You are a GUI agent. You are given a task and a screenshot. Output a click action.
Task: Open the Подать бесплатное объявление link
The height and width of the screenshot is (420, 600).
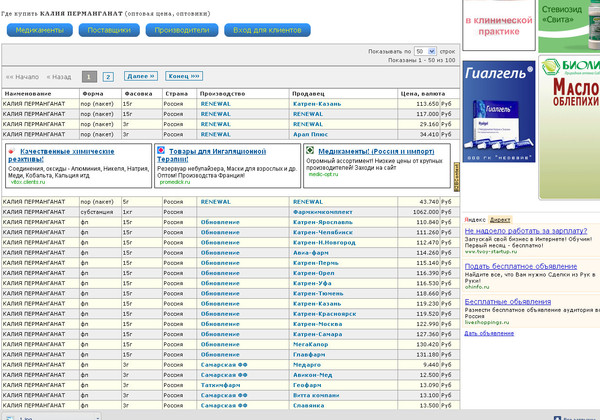point(521,266)
